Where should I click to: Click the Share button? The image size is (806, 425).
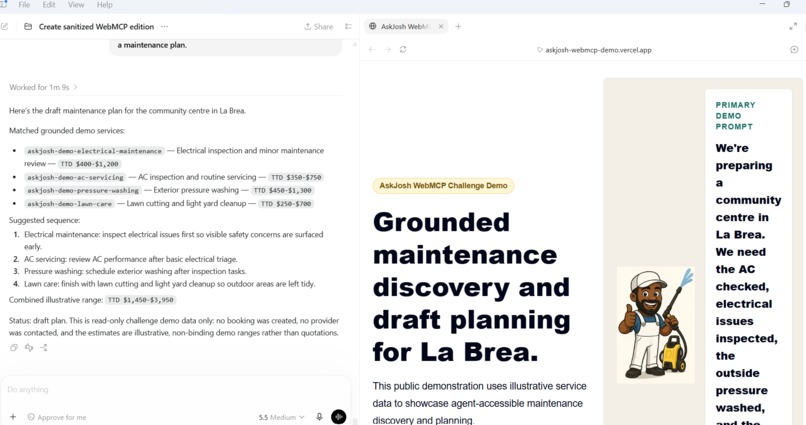pyautogui.click(x=318, y=27)
